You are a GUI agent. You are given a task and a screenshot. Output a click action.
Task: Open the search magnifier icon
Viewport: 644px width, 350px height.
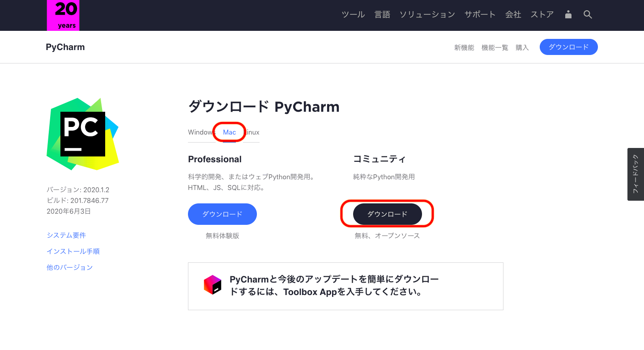pos(588,14)
